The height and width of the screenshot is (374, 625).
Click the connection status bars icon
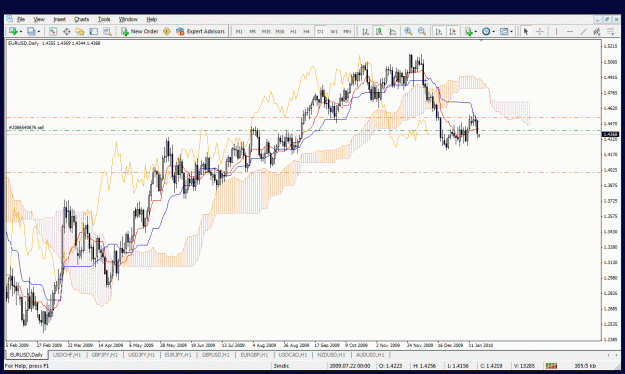coord(551,366)
